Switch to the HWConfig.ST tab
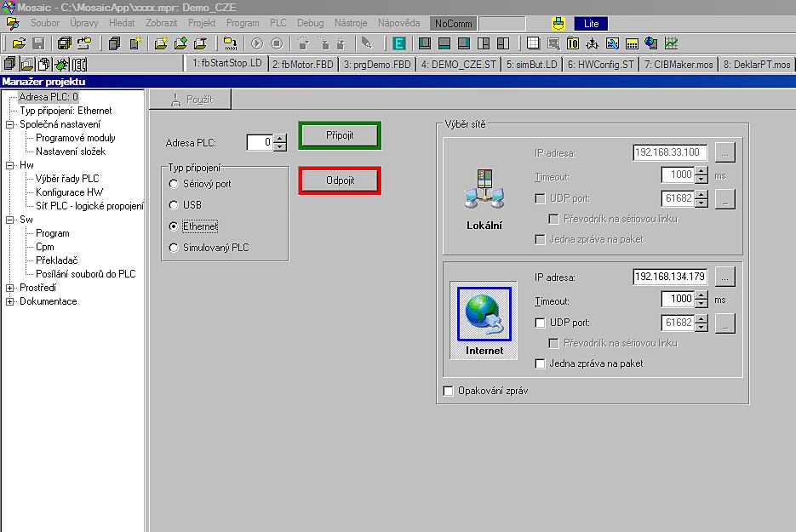This screenshot has width=796, height=532. [x=600, y=64]
